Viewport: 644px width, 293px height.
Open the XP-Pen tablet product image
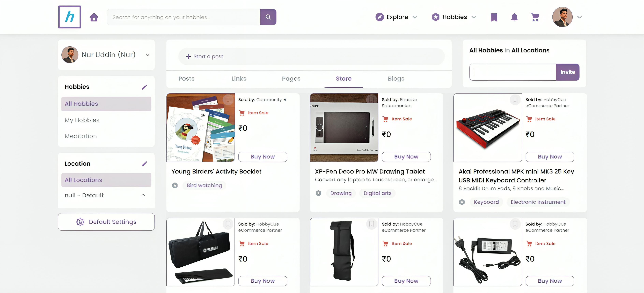pos(344,127)
